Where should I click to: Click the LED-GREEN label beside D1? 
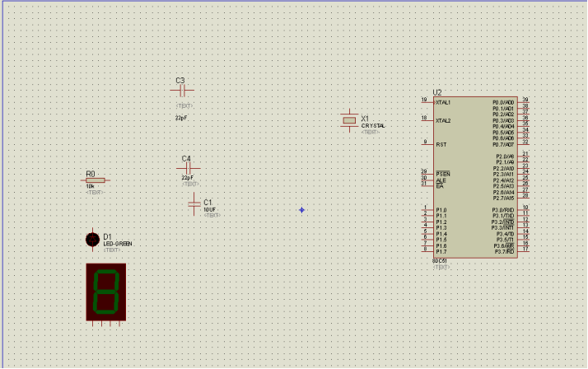point(118,244)
